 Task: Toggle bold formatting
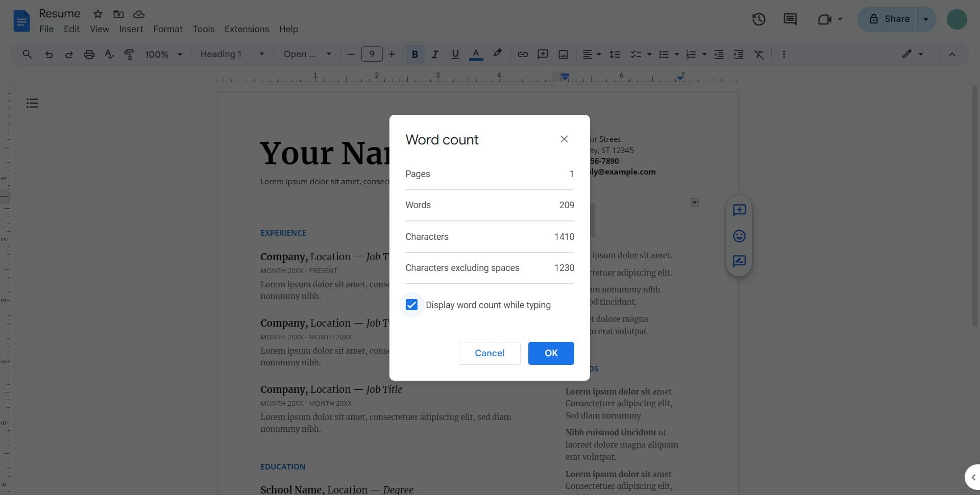point(415,54)
